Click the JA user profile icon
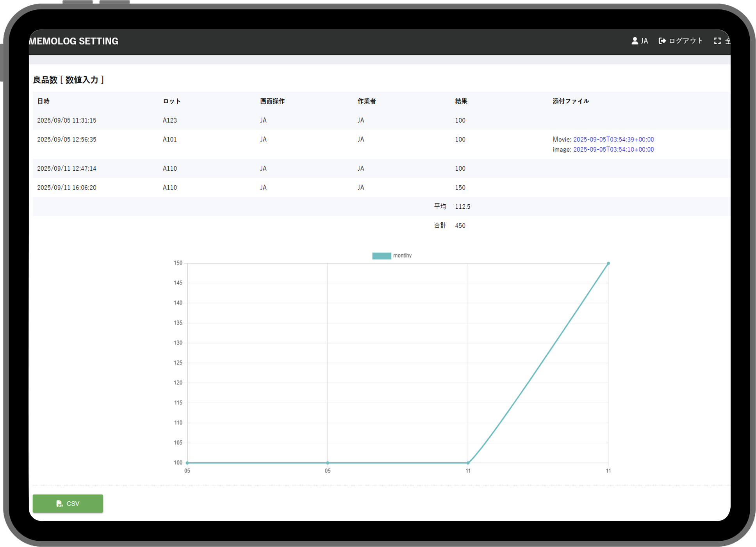The image size is (756, 547). click(x=635, y=41)
